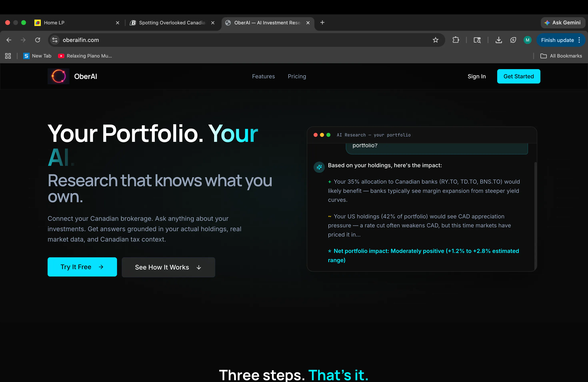
Task: Open the Downloads icon
Action: [499, 40]
